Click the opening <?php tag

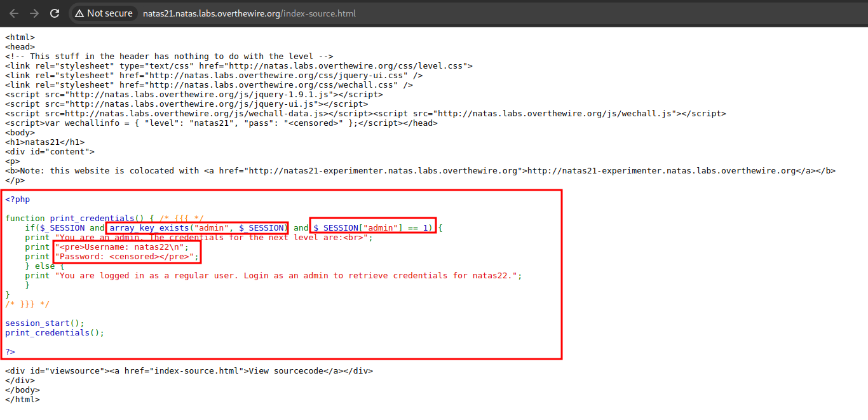pyautogui.click(x=18, y=200)
